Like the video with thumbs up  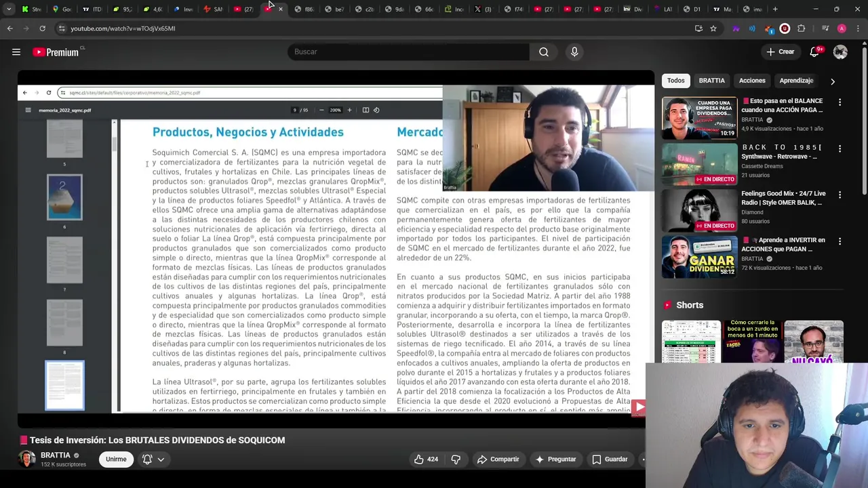[x=426, y=460]
